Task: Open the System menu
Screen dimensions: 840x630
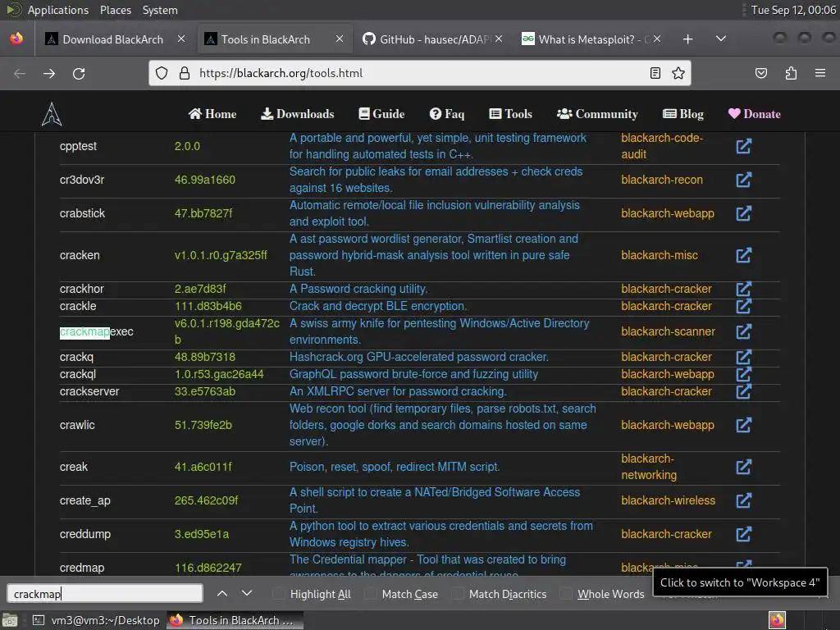Action: click(x=160, y=10)
